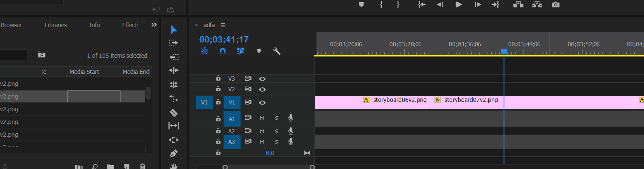Open Media Browser tab
Viewport: 644px width, 169px height.
pyautogui.click(x=11, y=25)
